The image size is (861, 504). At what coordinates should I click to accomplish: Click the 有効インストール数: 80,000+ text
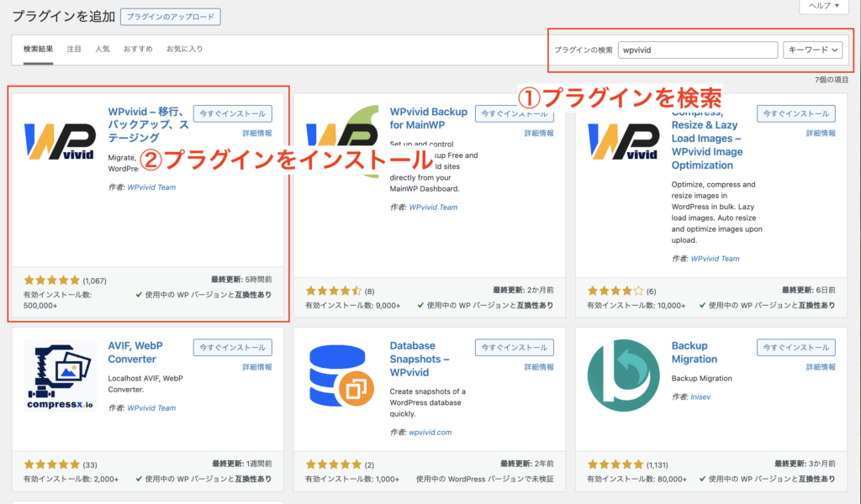pyautogui.click(x=637, y=480)
